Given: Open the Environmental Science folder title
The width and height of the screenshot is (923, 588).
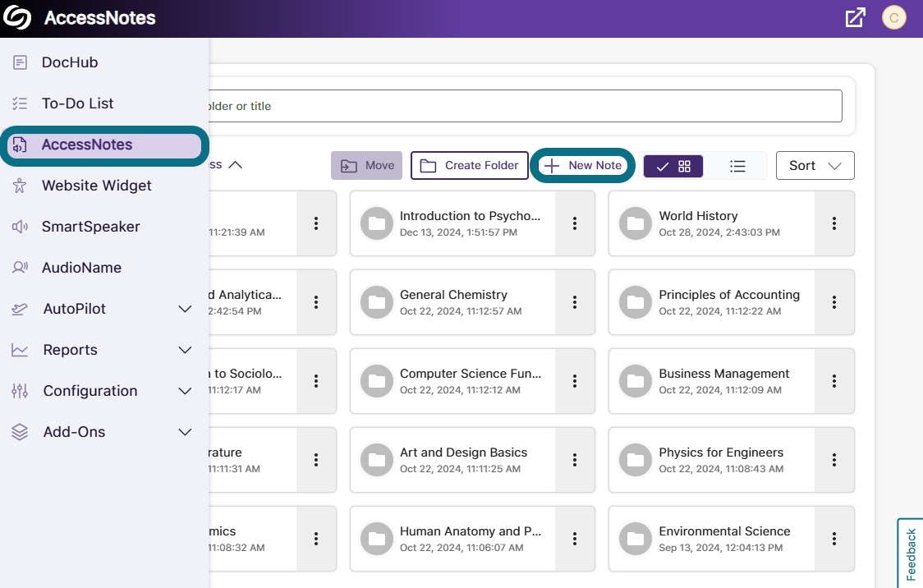Looking at the screenshot, I should coord(724,531).
